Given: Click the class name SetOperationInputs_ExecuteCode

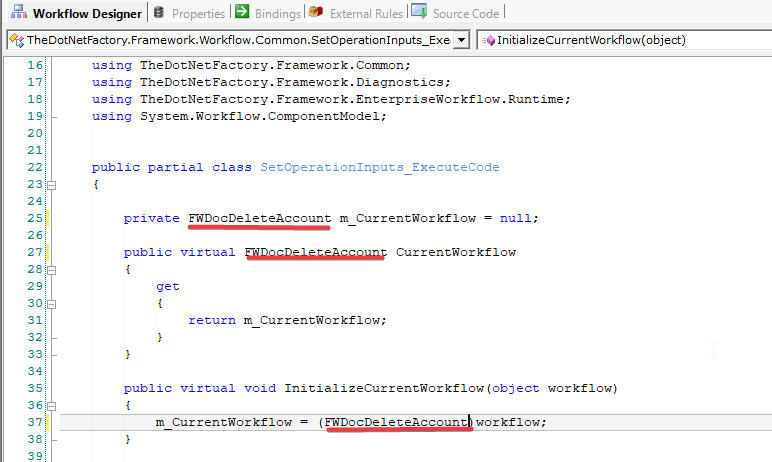Looking at the screenshot, I should pos(380,167).
